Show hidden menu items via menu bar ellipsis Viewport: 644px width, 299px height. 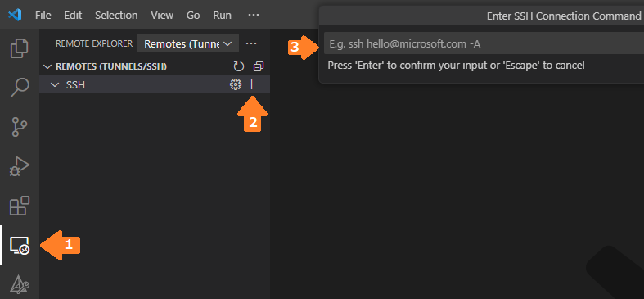(x=254, y=15)
